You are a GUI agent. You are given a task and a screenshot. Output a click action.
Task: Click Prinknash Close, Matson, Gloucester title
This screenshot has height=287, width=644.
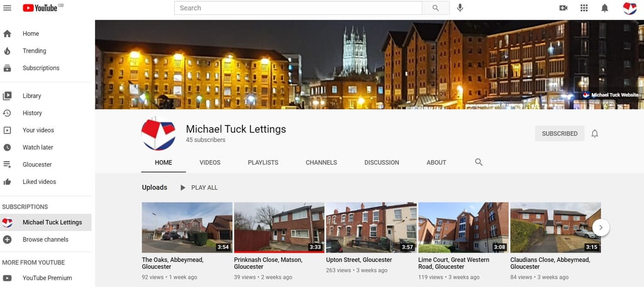(268, 263)
